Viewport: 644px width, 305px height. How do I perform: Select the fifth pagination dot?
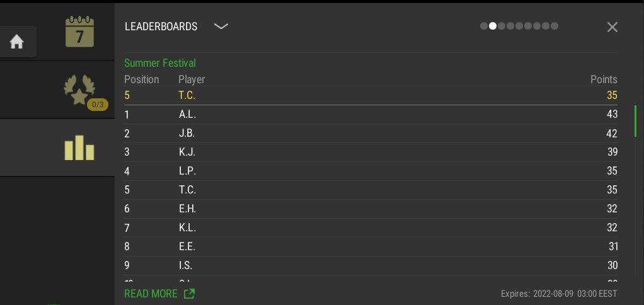(x=519, y=26)
